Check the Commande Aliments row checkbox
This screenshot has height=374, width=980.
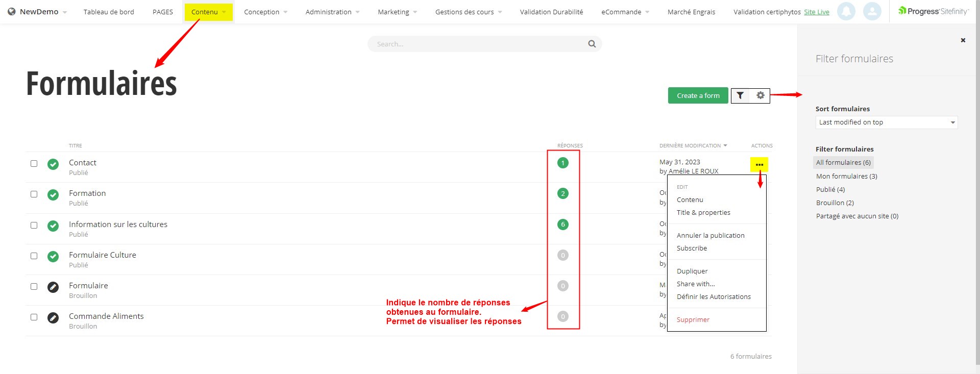tap(34, 317)
